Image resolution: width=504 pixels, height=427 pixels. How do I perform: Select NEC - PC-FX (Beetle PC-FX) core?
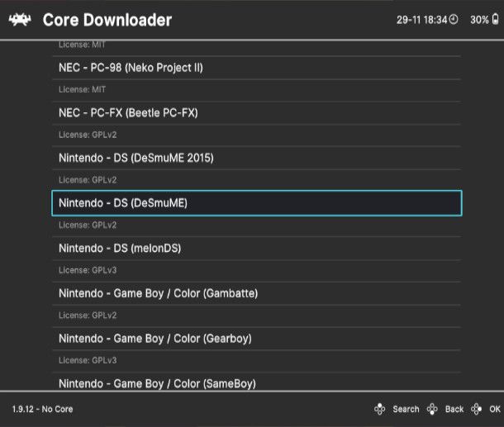(x=256, y=113)
